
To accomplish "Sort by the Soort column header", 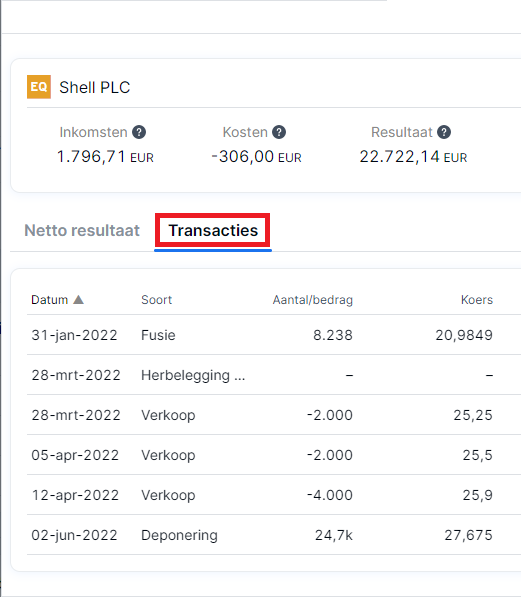I will pyautogui.click(x=157, y=300).
